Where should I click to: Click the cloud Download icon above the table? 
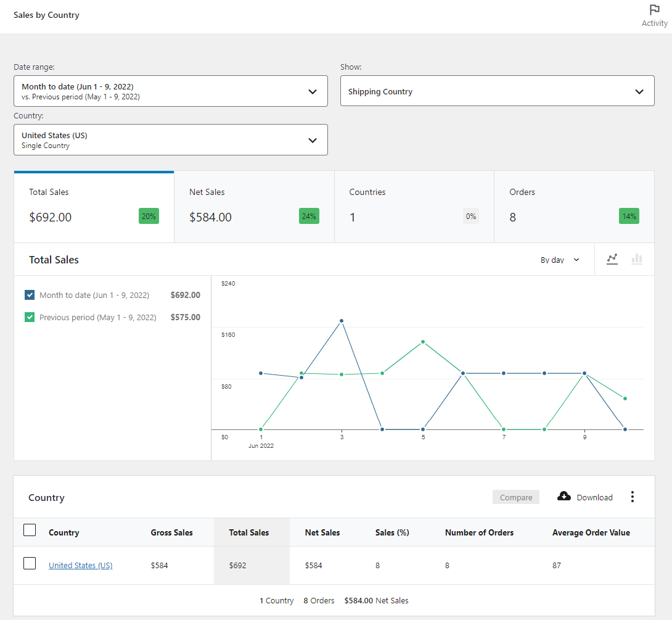click(564, 496)
